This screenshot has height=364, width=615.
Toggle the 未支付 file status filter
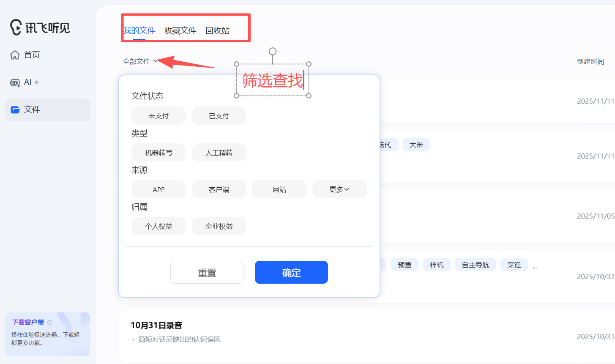point(159,116)
